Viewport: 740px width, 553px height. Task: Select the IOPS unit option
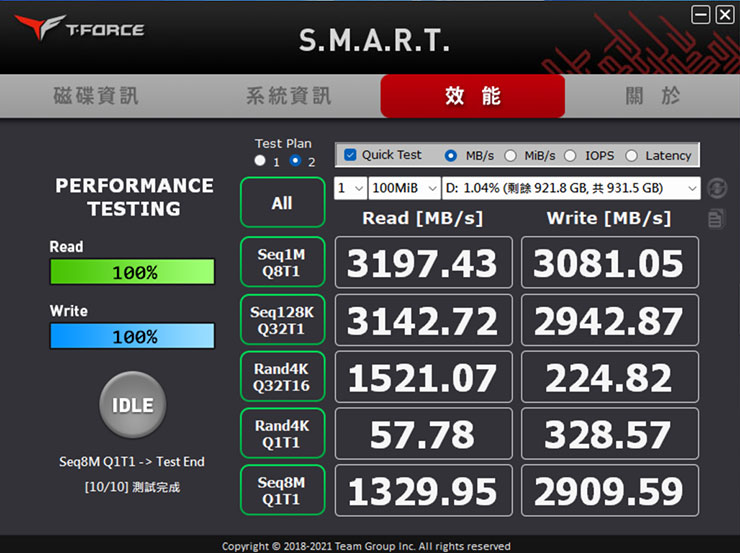[570, 155]
